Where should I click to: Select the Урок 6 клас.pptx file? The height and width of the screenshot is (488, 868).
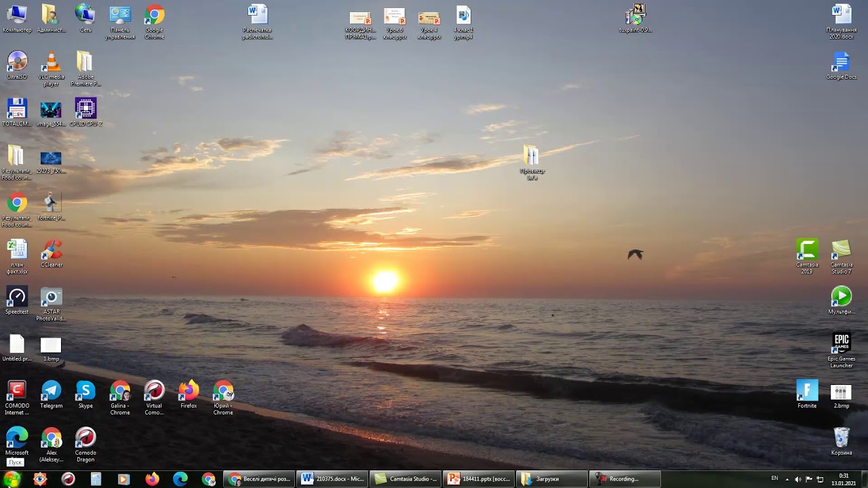pyautogui.click(x=395, y=24)
